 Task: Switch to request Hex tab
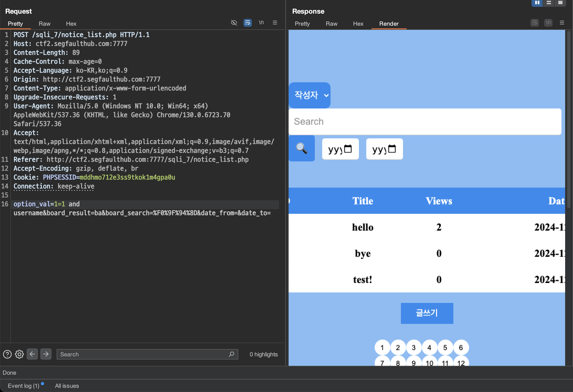71,24
